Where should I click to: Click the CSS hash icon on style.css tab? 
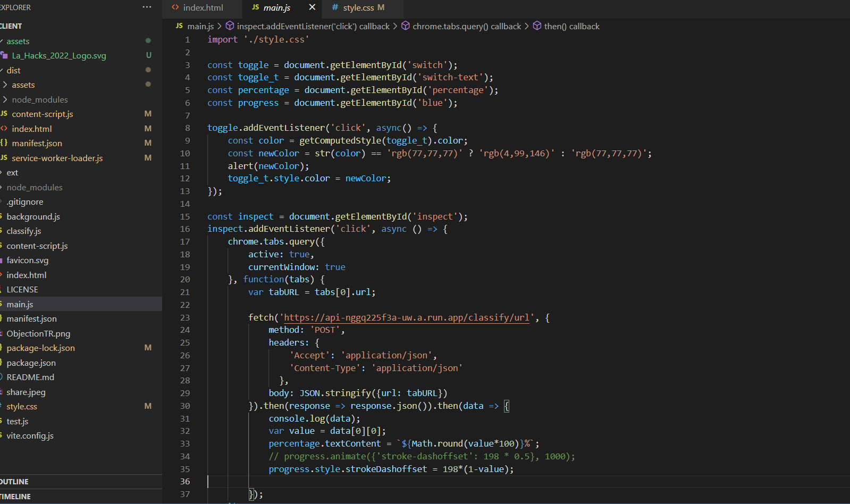[x=335, y=7]
